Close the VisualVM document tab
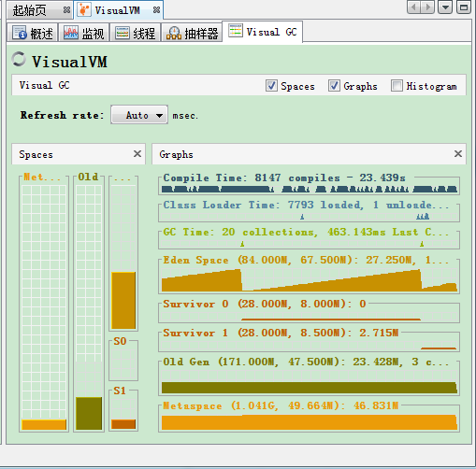The width and height of the screenshot is (476, 469). click(x=156, y=10)
